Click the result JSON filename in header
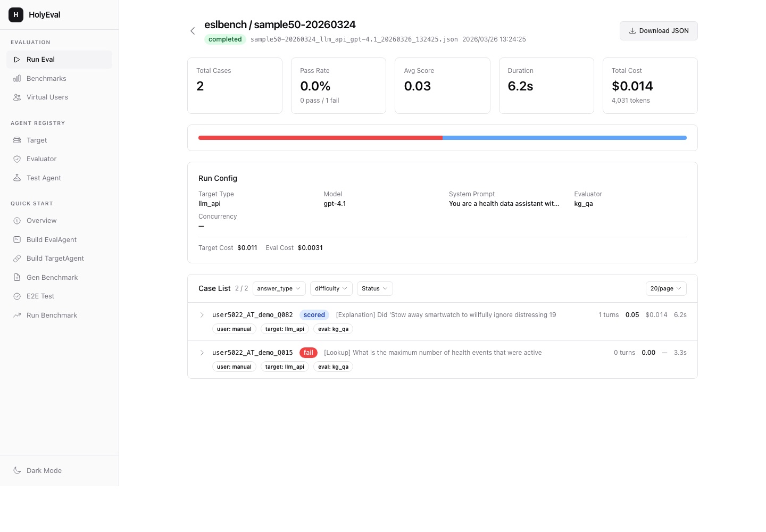The height and width of the screenshot is (532, 766). 354,39
